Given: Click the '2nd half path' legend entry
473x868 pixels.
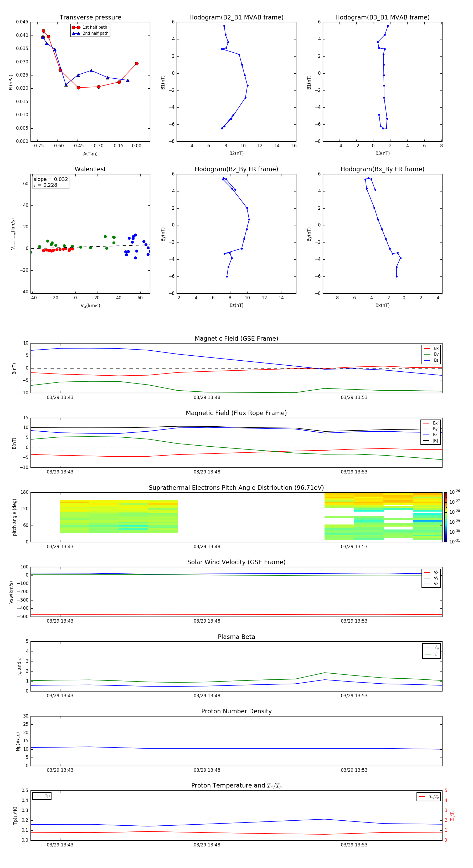Looking at the screenshot, I should point(91,33).
